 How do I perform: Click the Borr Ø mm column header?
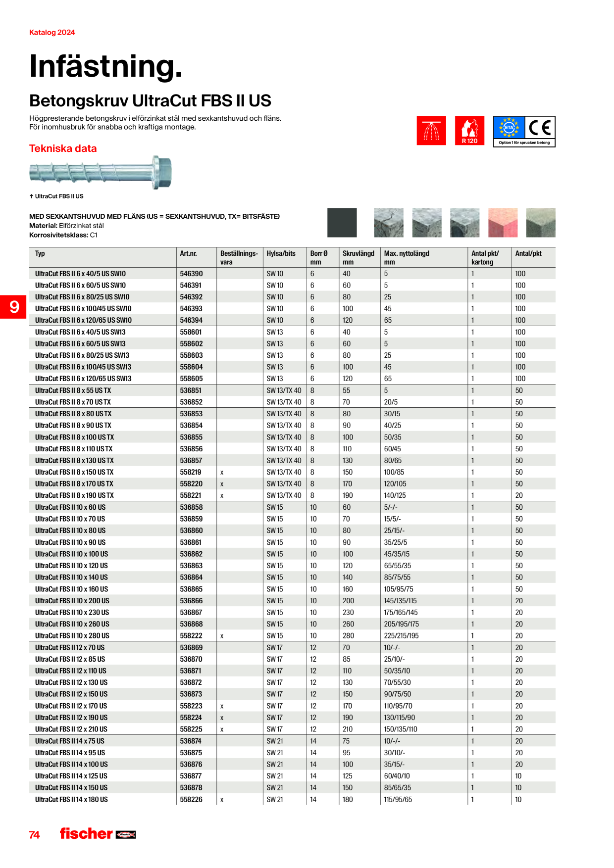click(319, 258)
